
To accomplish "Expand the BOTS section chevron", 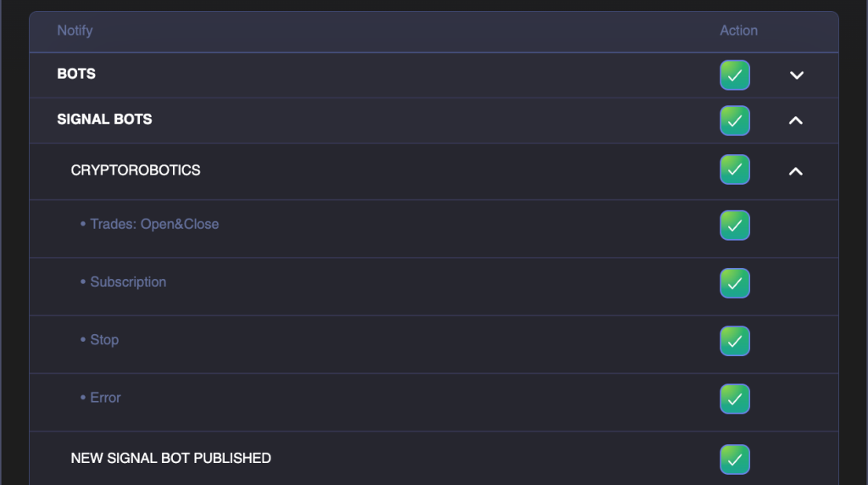I will (x=796, y=75).
